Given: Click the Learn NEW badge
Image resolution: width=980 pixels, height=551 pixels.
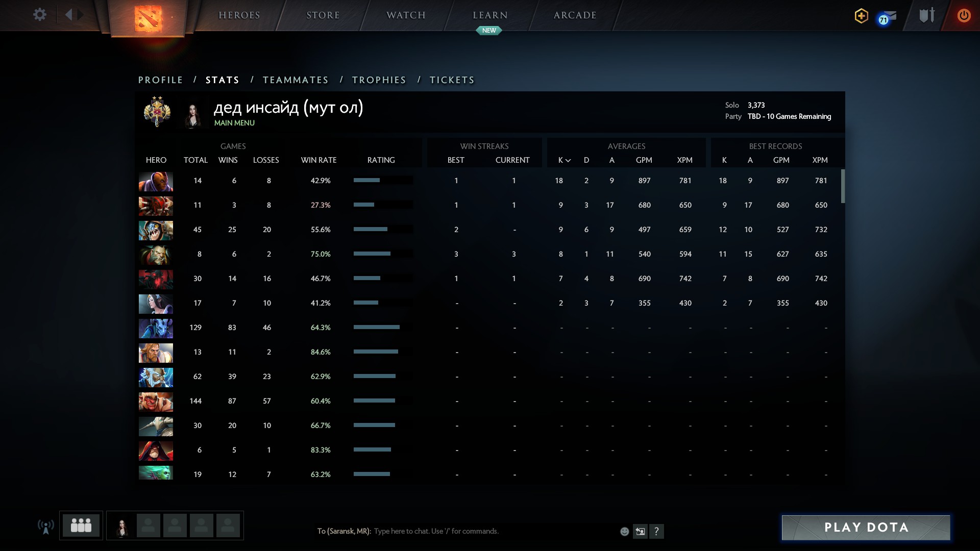Looking at the screenshot, I should pyautogui.click(x=489, y=31).
